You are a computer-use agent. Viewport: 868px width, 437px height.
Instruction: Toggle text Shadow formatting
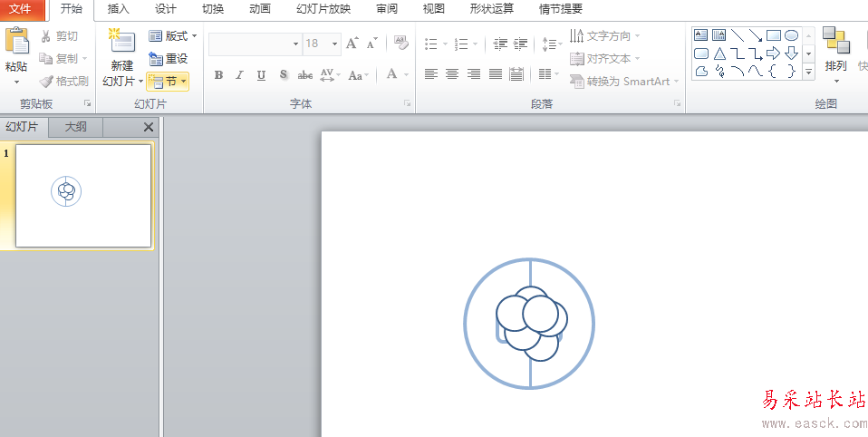click(284, 74)
